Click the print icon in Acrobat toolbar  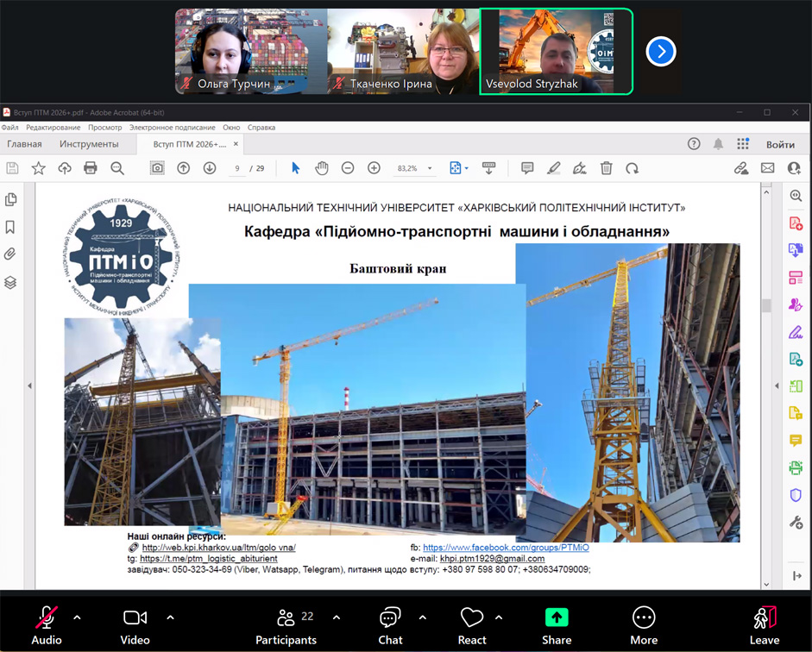pyautogui.click(x=91, y=168)
